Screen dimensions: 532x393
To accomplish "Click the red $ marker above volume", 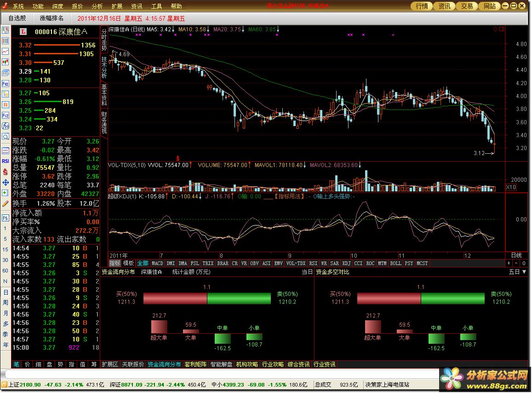I will click(177, 158).
